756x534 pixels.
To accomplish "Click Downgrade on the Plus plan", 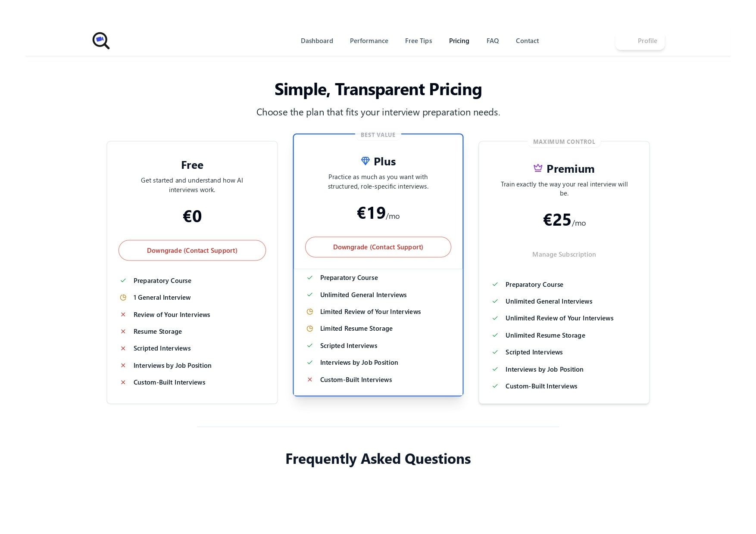I will (378, 247).
